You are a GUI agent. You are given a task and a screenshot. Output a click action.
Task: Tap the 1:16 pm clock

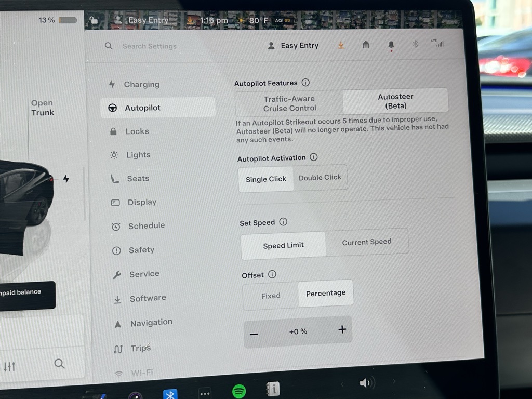pos(214,20)
